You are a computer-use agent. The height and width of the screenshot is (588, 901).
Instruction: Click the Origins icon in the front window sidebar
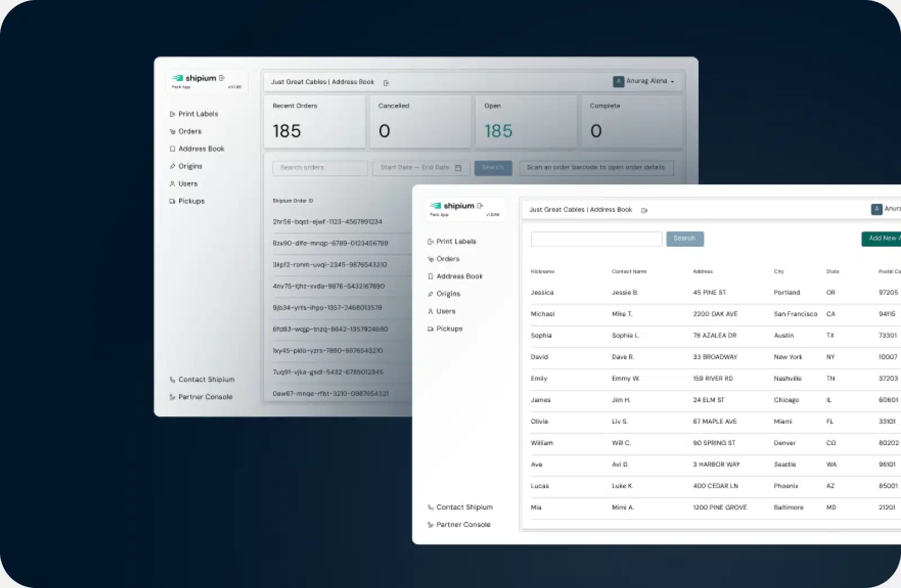click(x=430, y=294)
